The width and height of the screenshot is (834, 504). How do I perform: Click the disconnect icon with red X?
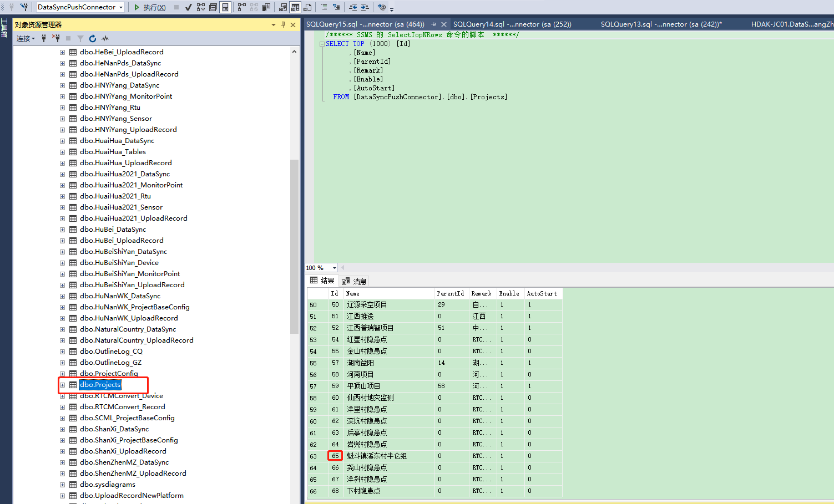tap(56, 38)
